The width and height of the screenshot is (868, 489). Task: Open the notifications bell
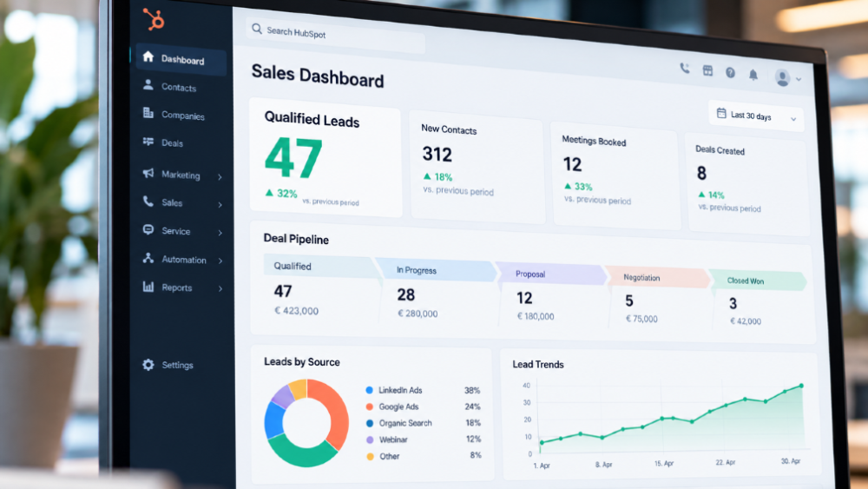753,75
